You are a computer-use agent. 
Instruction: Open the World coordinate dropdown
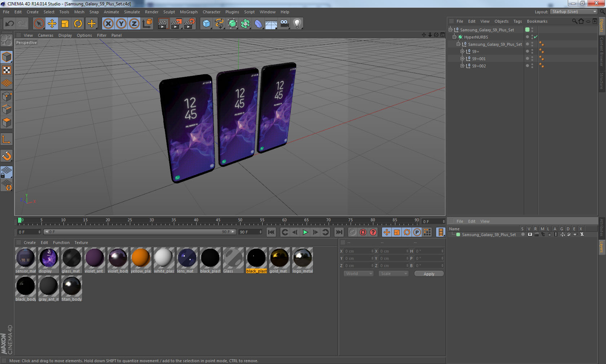click(359, 274)
